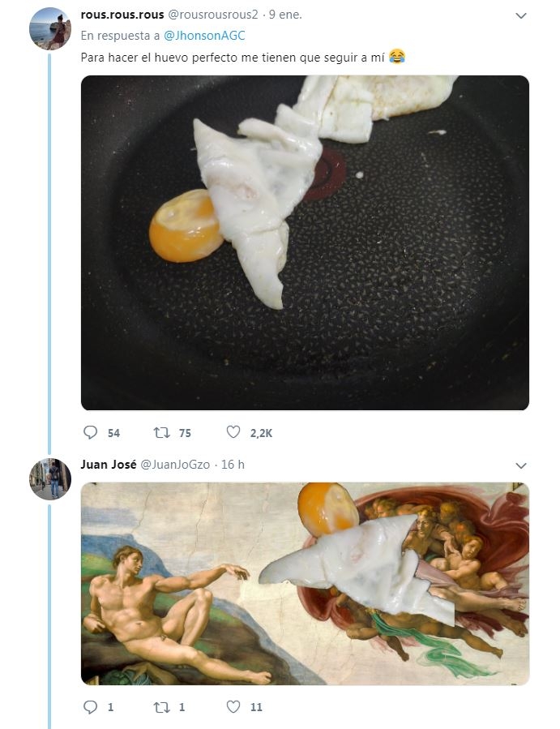
Task: Reply to Juan José's tweet
Action: click(x=91, y=707)
